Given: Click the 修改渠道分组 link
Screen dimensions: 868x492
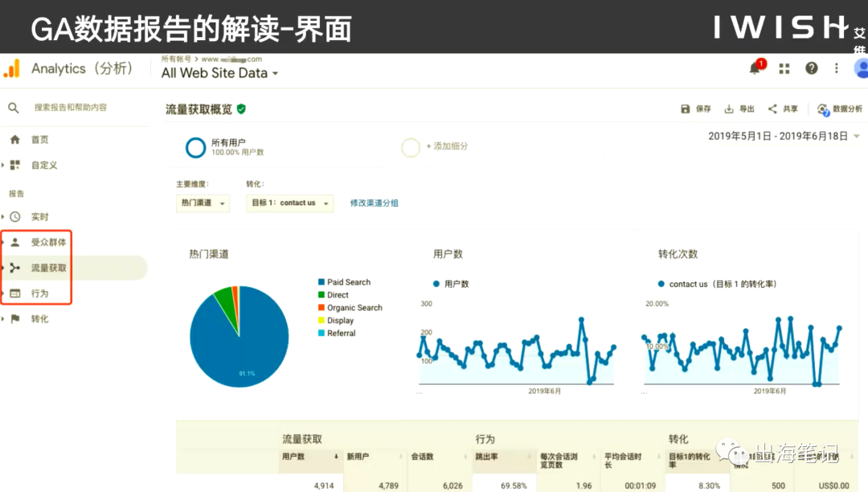Looking at the screenshot, I should point(375,203).
